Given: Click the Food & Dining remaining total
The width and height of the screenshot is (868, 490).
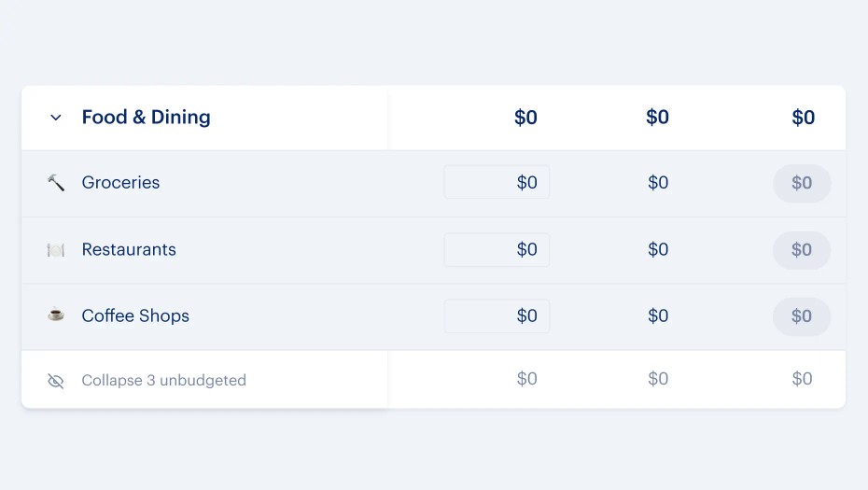Looking at the screenshot, I should tap(803, 118).
